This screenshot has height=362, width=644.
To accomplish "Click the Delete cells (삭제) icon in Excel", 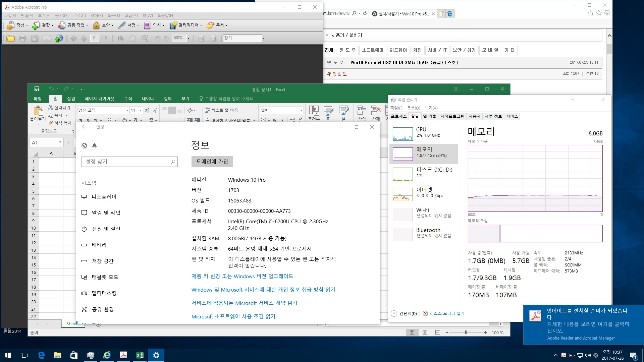I will point(376,111).
